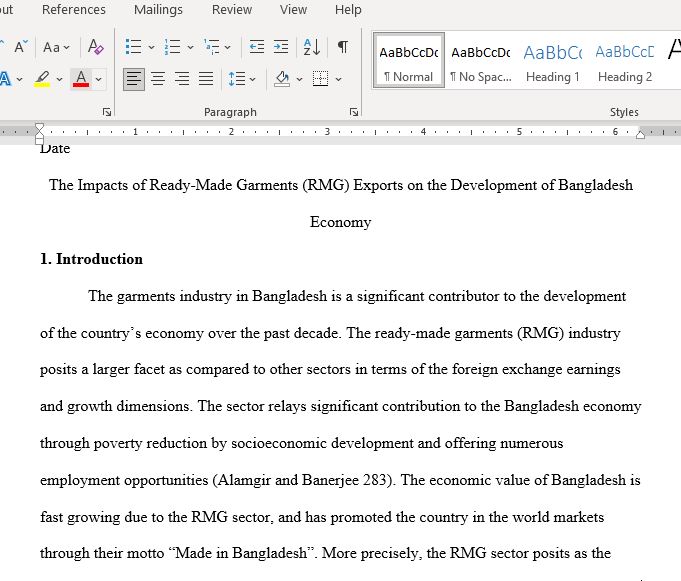Toggle Show/Hide paragraph marks
Viewport: 681px width, 581px height.
pos(343,47)
